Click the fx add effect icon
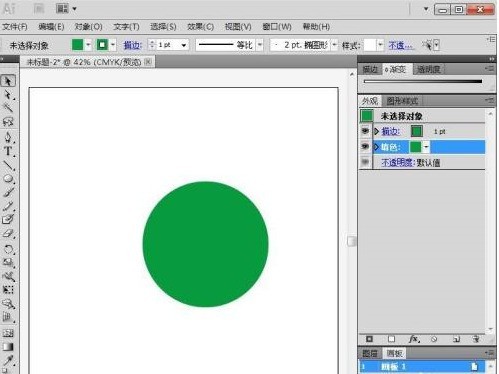This screenshot has width=499, height=374. pyautogui.click(x=414, y=339)
